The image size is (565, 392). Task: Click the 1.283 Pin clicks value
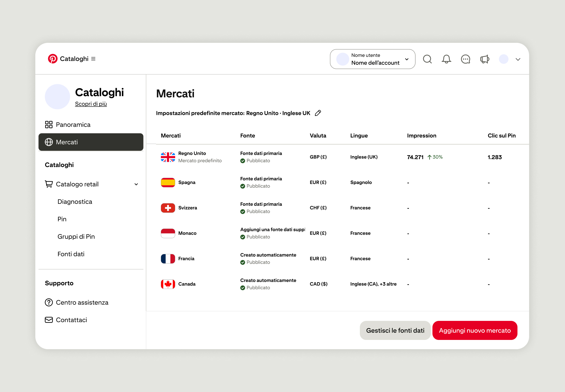click(495, 157)
